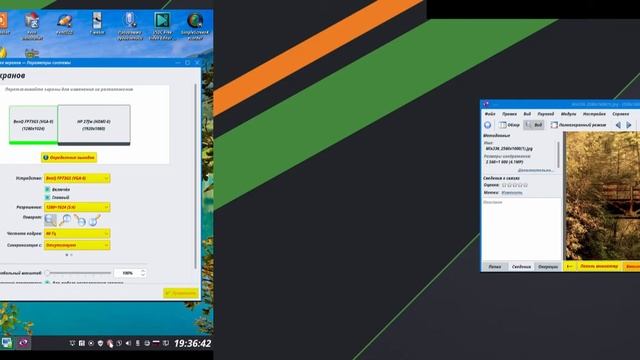Select the HP 27fw HDMI monitor box
This screenshot has width=640, height=360.
coord(94,125)
